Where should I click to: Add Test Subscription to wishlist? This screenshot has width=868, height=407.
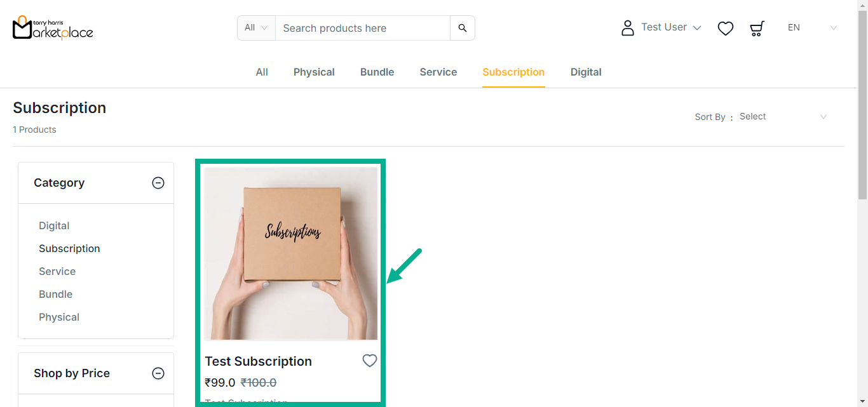370,361
